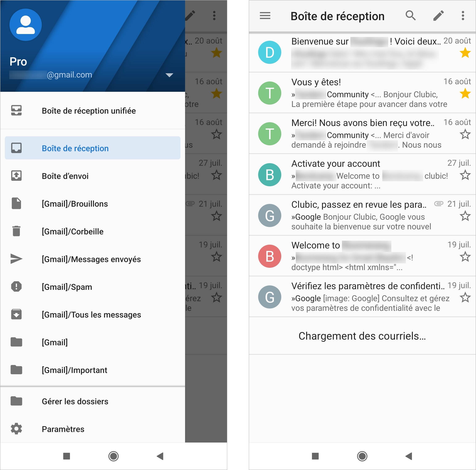This screenshot has height=470, width=476.
Task: Unstar the Vous y êtes! email in the right screen
Action: point(465,94)
